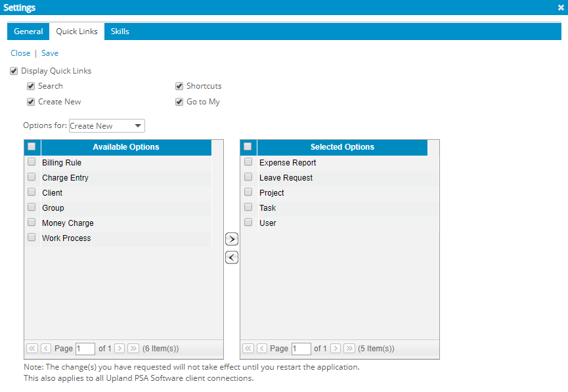Go to first page in Available Options
568x392 pixels.
(x=32, y=349)
